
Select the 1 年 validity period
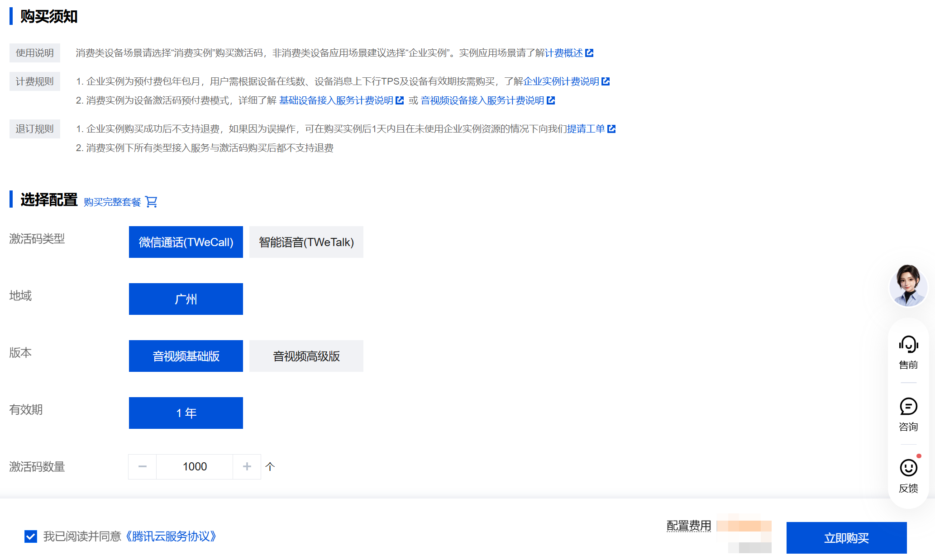pos(186,413)
